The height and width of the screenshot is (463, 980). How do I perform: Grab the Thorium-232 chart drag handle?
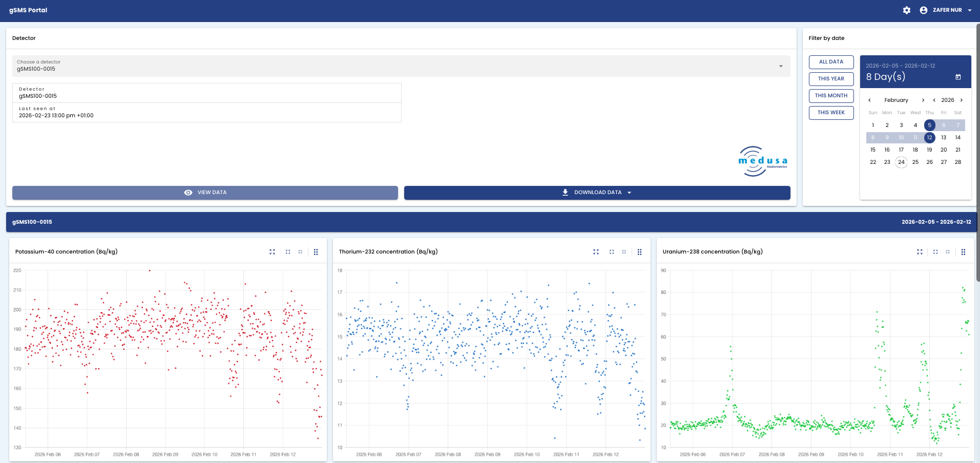point(639,252)
